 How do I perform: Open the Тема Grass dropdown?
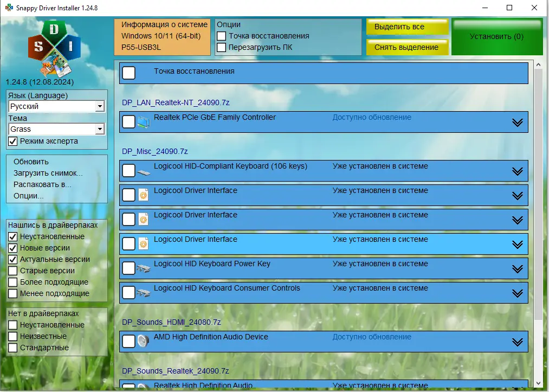coord(56,129)
